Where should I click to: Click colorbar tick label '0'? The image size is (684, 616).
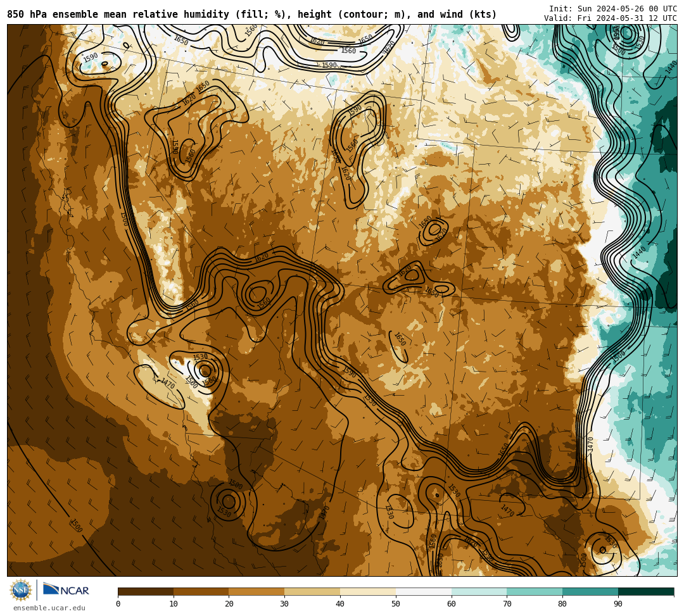(118, 604)
